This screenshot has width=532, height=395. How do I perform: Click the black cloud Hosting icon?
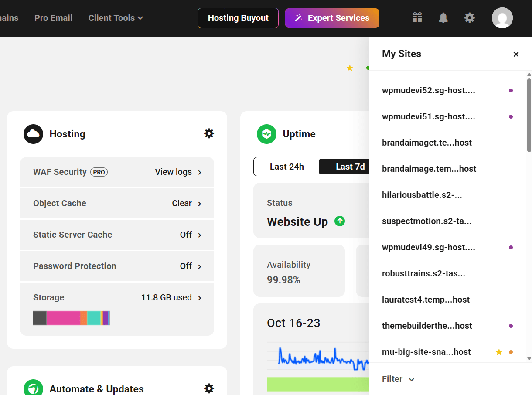click(x=33, y=134)
